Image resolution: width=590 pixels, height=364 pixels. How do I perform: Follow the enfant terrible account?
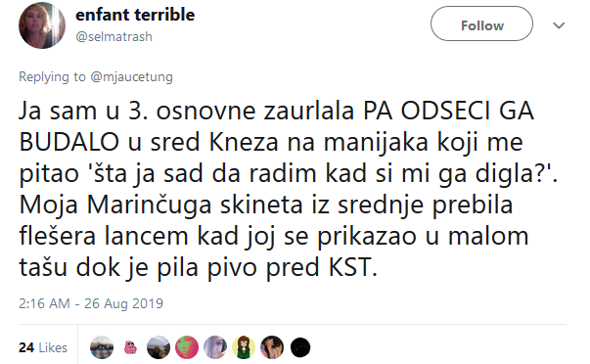[x=481, y=23]
